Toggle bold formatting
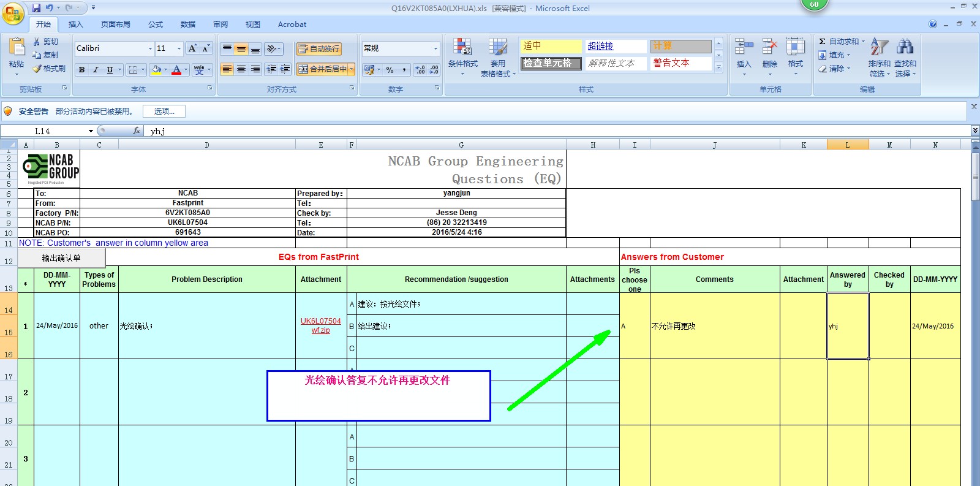The image size is (980, 486). [x=81, y=70]
